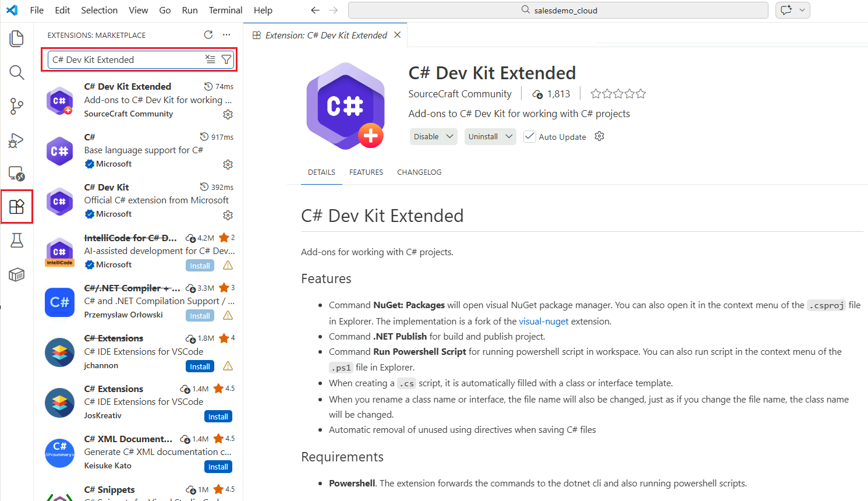Open the Testing flask icon view
Screen dimensions: 868x501
[17, 240]
